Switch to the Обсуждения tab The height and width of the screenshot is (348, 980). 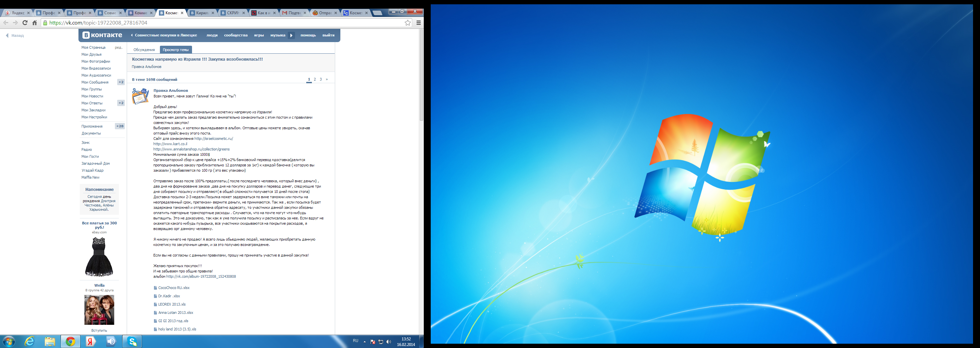pos(144,50)
